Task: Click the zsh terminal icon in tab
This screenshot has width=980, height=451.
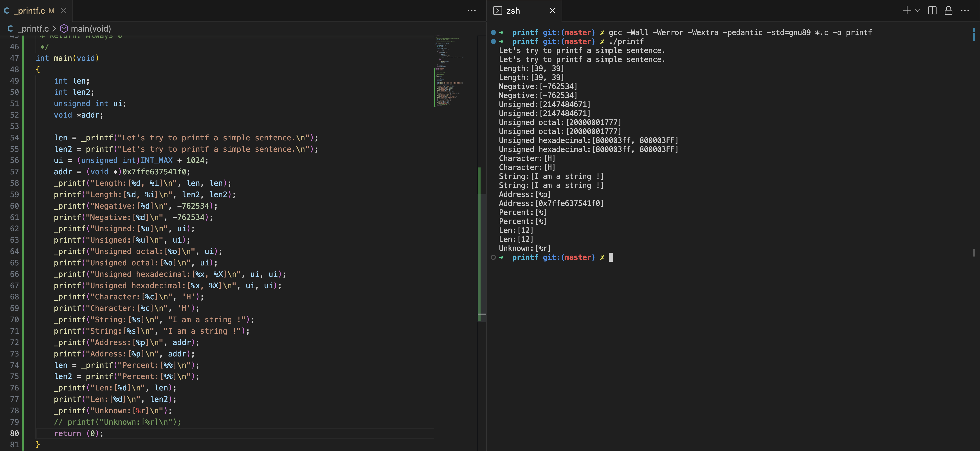Action: 498,11
